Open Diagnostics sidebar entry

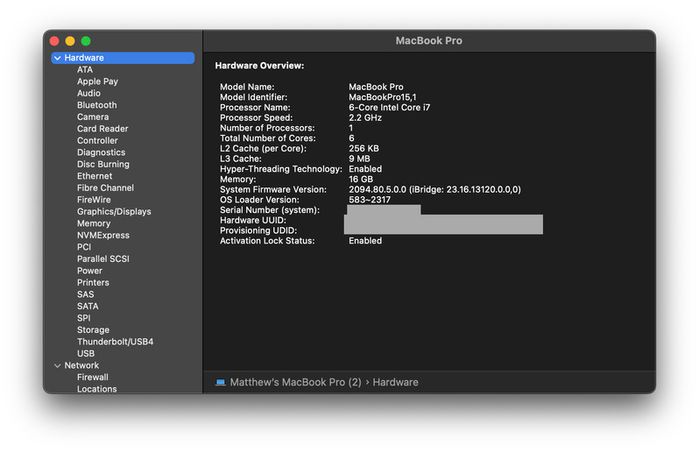coord(101,152)
